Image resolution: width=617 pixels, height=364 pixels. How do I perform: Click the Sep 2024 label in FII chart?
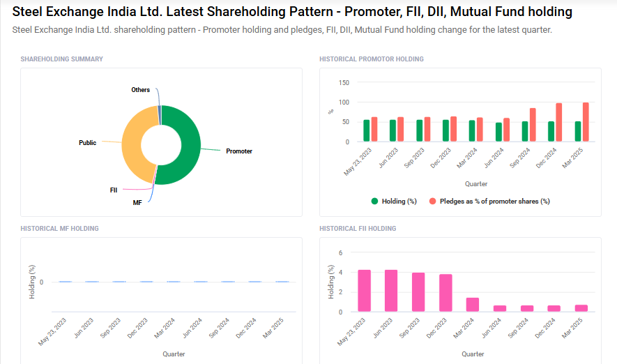coord(518,328)
